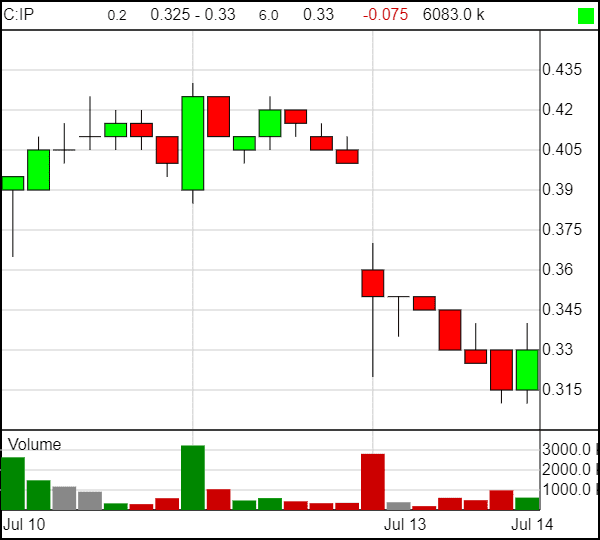Click the Volume panel label
600x540 pixels.
(34, 445)
